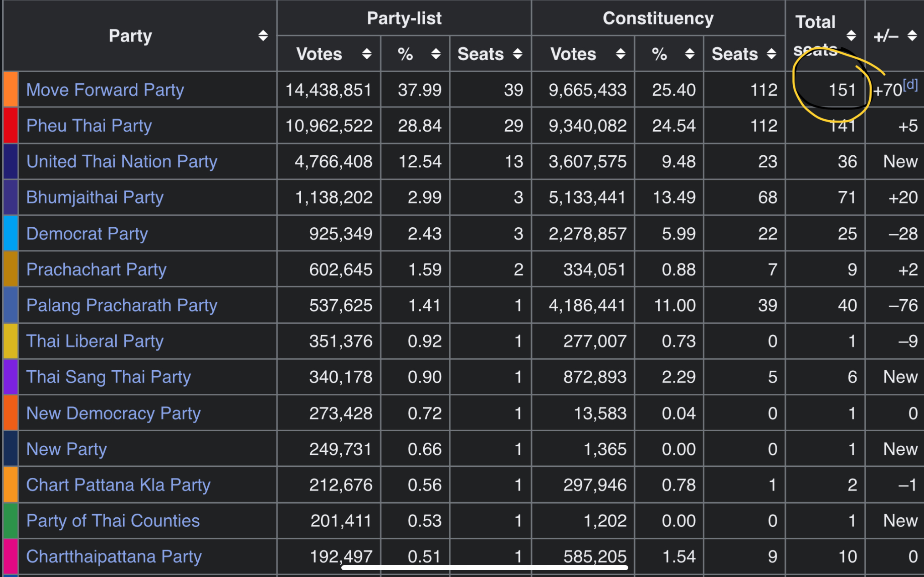Sort by Total seats arrows

[851, 36]
